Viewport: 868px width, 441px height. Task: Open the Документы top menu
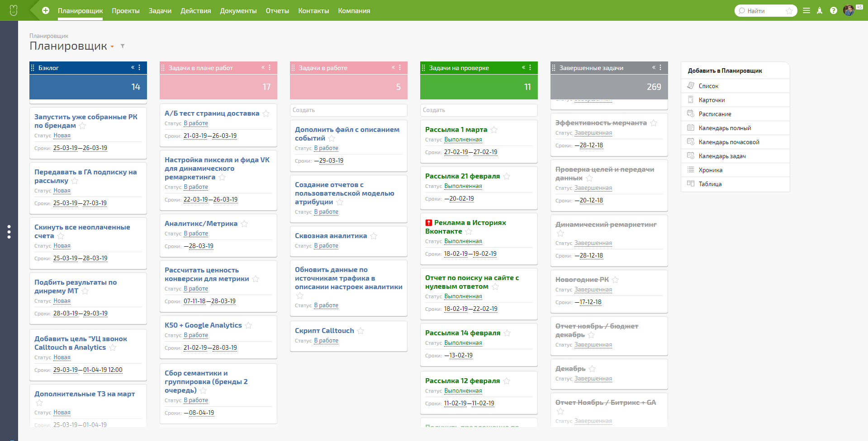click(238, 11)
